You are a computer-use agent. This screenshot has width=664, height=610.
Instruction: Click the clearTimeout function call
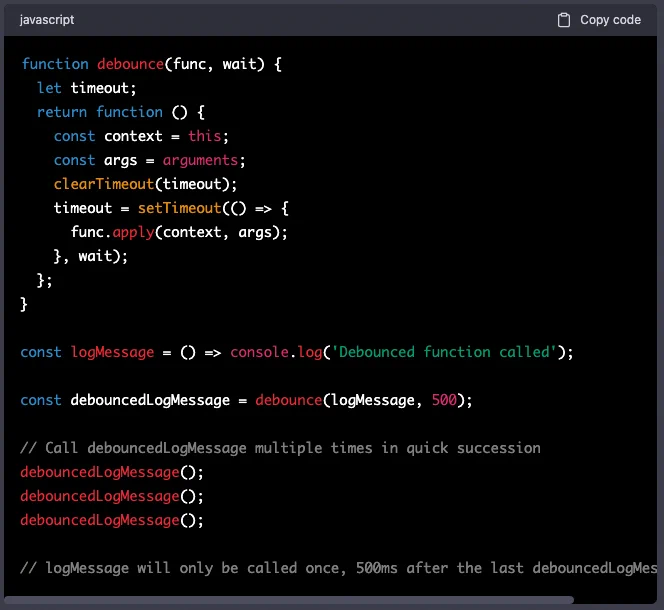[104, 184]
